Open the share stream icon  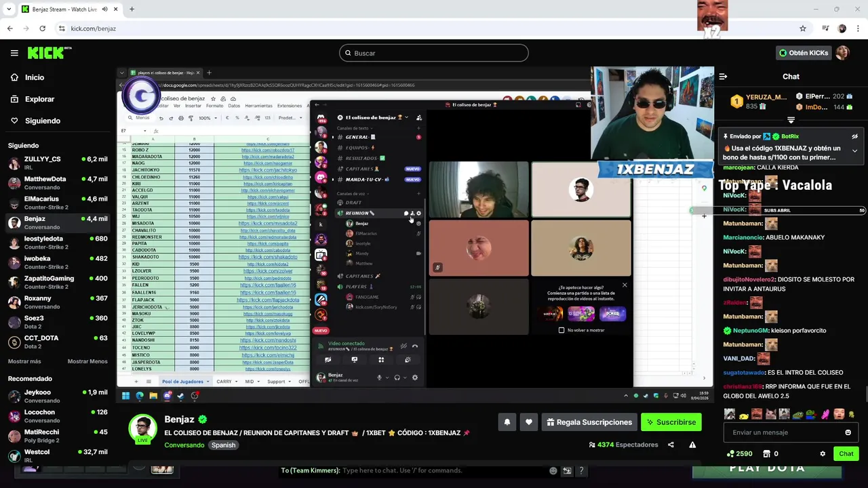[671, 445]
